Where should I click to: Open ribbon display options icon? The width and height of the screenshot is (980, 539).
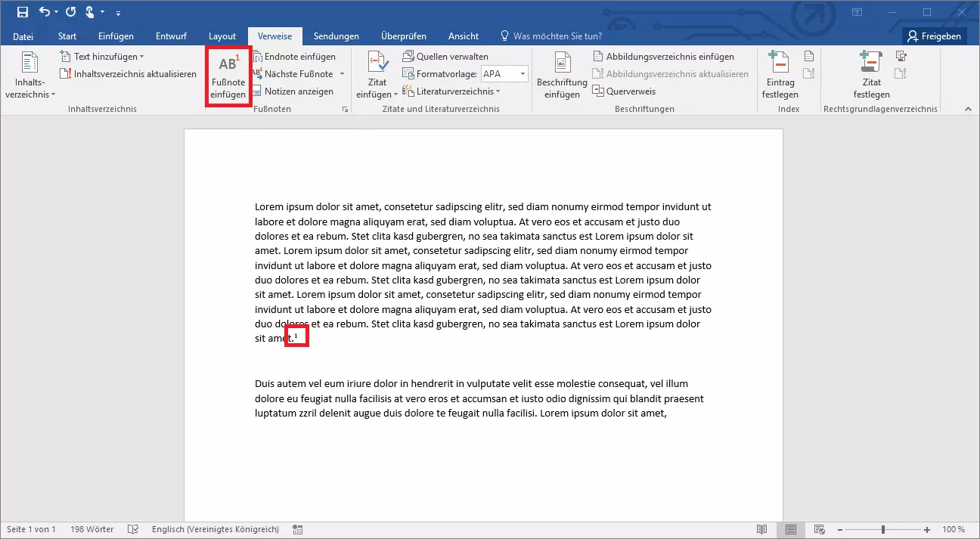click(857, 12)
